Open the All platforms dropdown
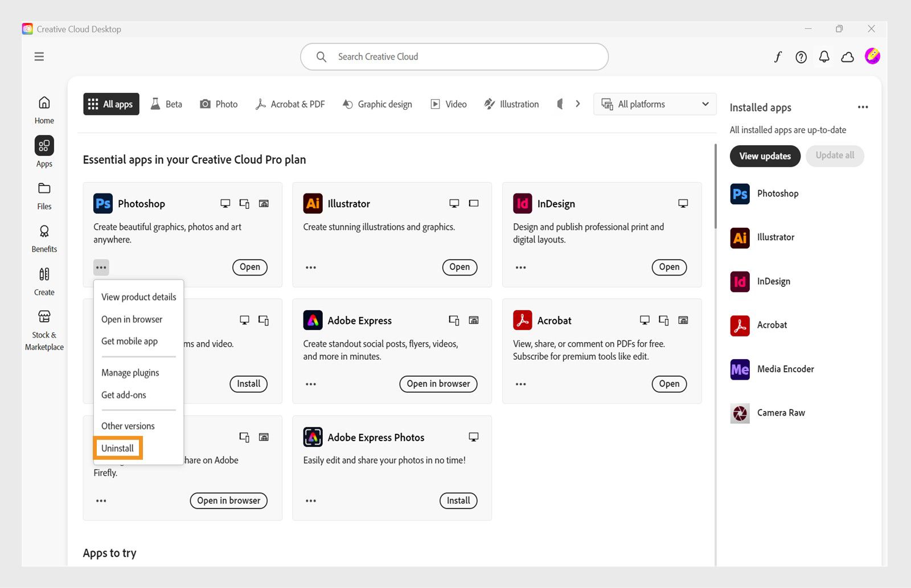The height and width of the screenshot is (588, 911). click(654, 104)
